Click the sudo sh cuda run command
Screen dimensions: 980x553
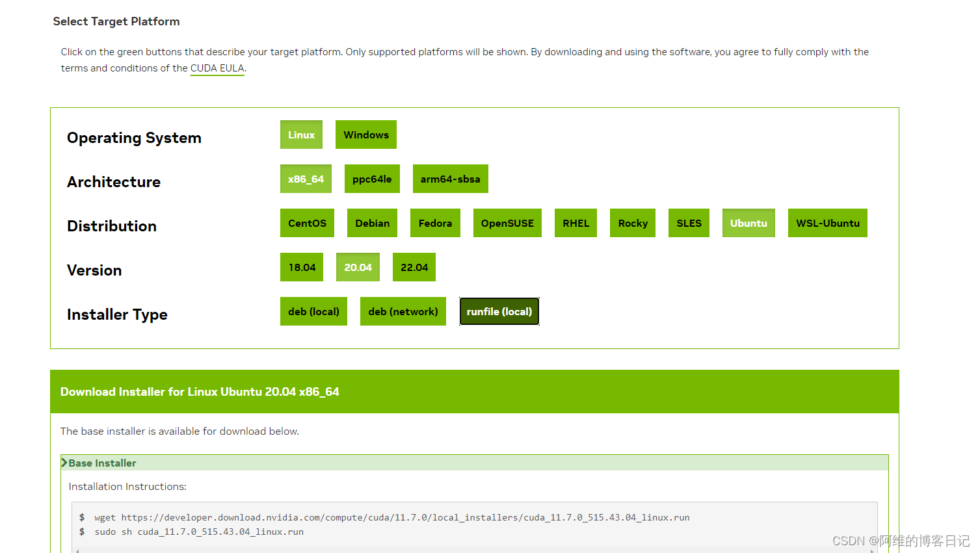click(199, 532)
